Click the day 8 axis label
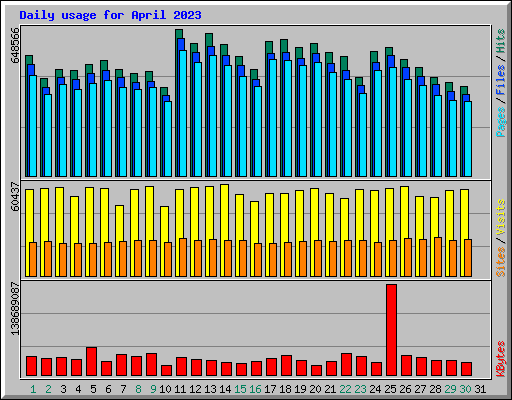Viewport: 512px width, 400px height. 138,389
